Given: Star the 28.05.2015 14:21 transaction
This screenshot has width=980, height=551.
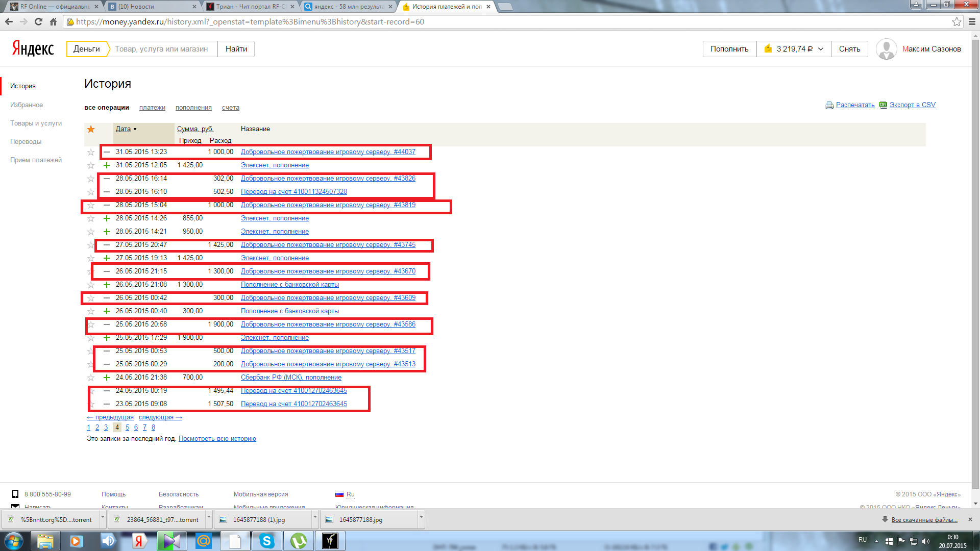Looking at the screenshot, I should pos(91,232).
